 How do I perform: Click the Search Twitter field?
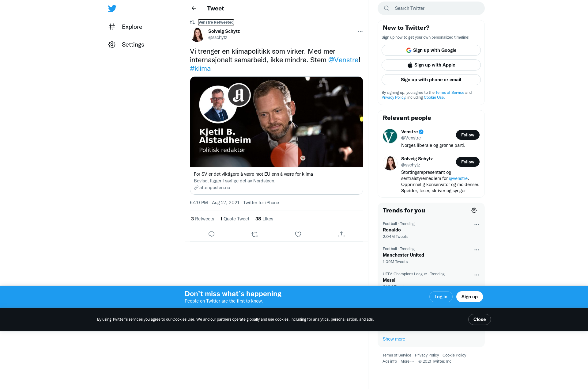click(431, 8)
